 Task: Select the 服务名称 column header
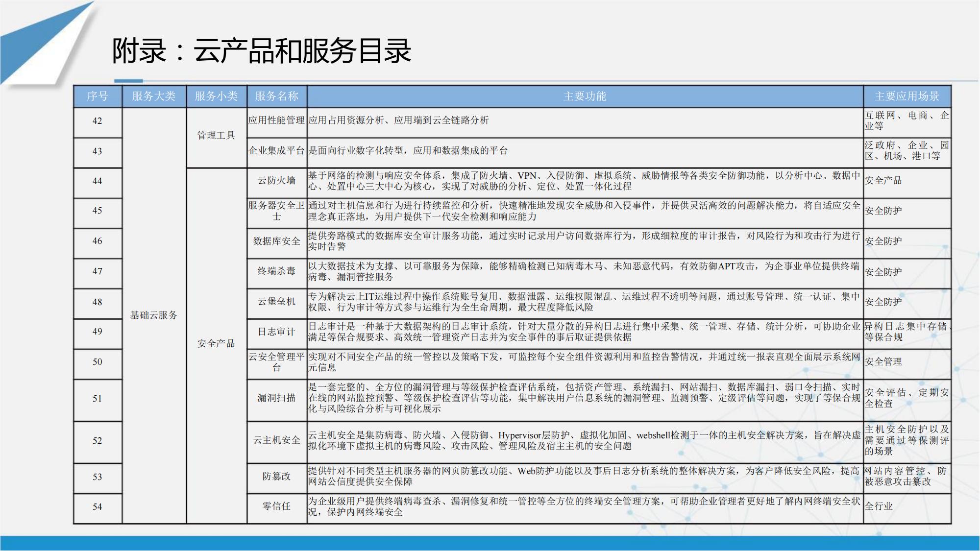[x=277, y=96]
